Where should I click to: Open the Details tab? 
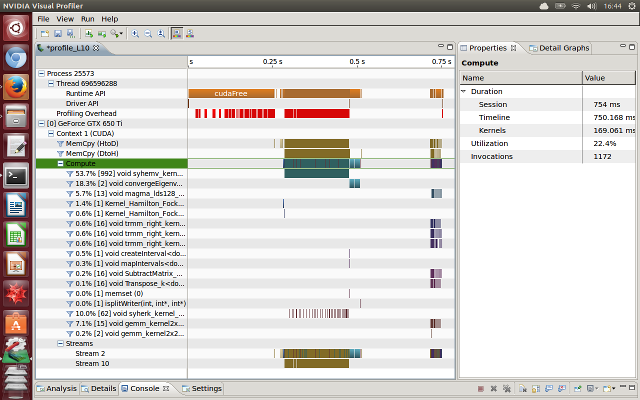[x=99, y=388]
